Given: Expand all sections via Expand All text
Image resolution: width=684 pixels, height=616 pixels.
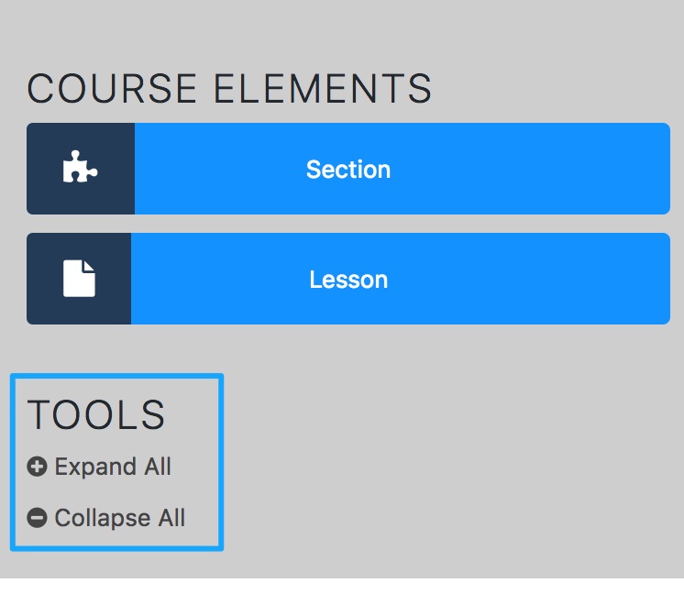Looking at the screenshot, I should 113,467.
